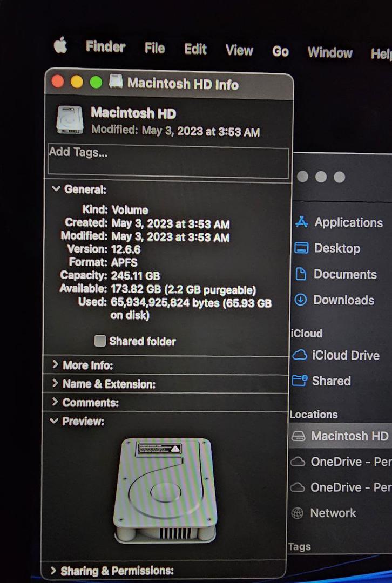Open the Window menu
The height and width of the screenshot is (583, 392).
pos(330,53)
